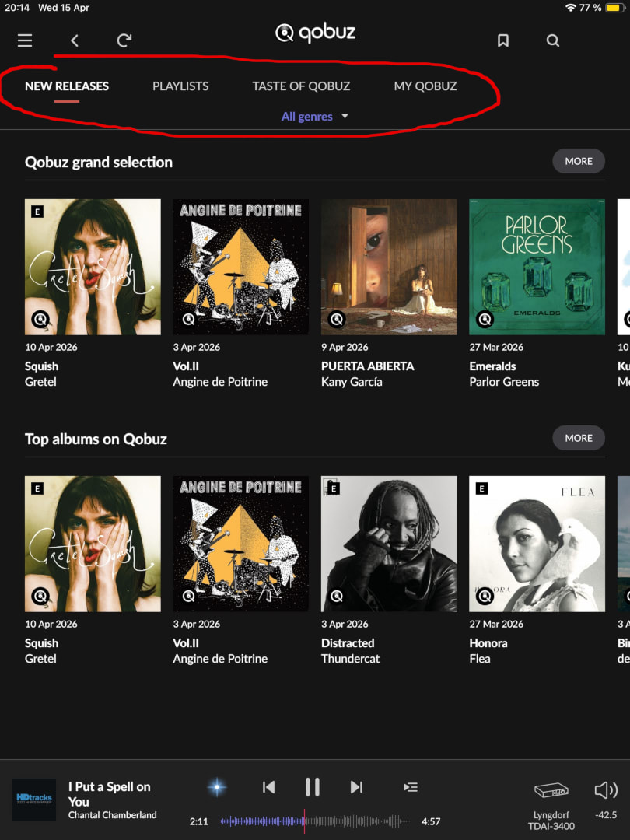Seek within the track waveform bar
630x840 pixels.
tap(314, 821)
